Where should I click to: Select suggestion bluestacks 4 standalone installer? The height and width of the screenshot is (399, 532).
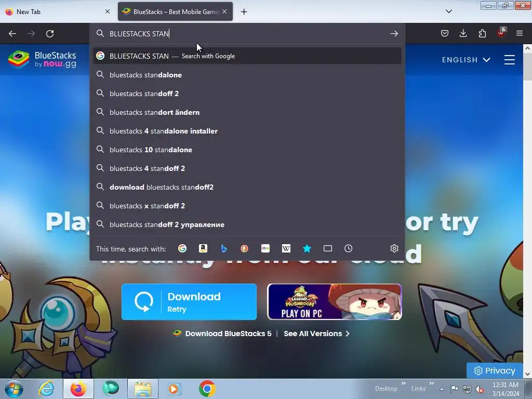[247, 131]
